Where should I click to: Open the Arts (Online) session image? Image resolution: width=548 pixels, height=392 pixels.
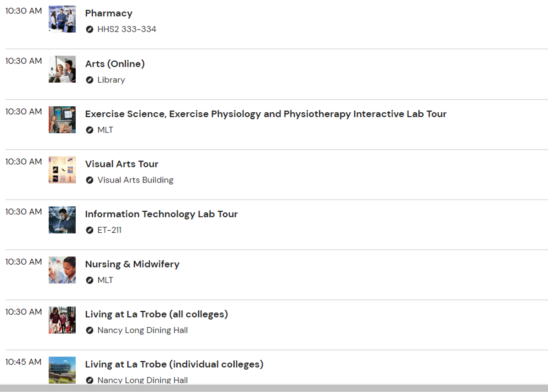[x=62, y=69]
